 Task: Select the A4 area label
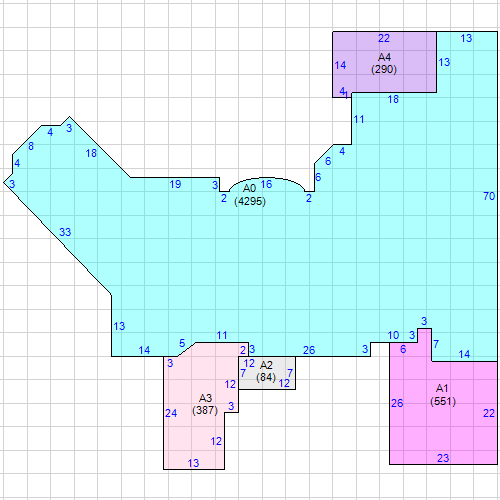[384, 57]
